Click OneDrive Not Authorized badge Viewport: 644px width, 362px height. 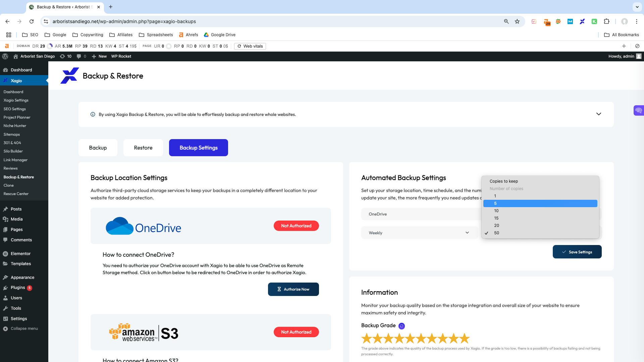pyautogui.click(x=296, y=226)
